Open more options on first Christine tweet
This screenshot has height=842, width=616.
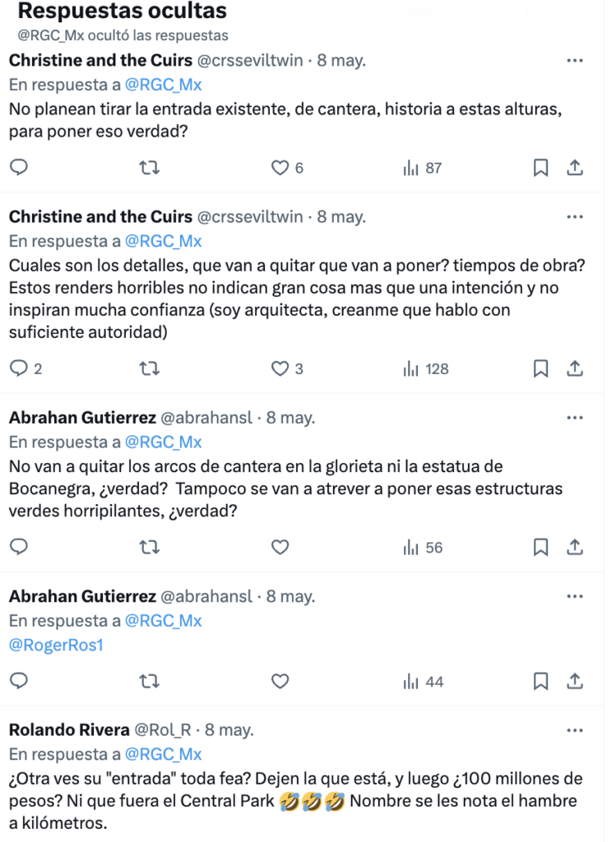[x=575, y=61]
